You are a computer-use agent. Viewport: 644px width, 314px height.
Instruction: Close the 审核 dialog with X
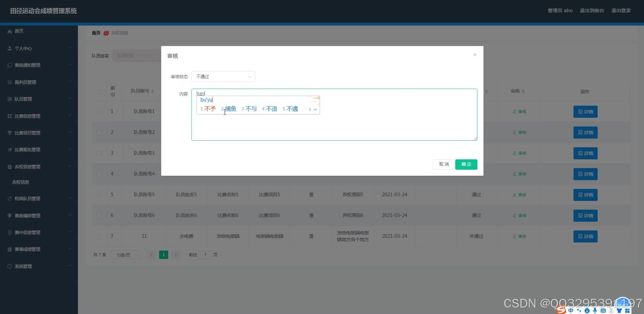point(475,55)
